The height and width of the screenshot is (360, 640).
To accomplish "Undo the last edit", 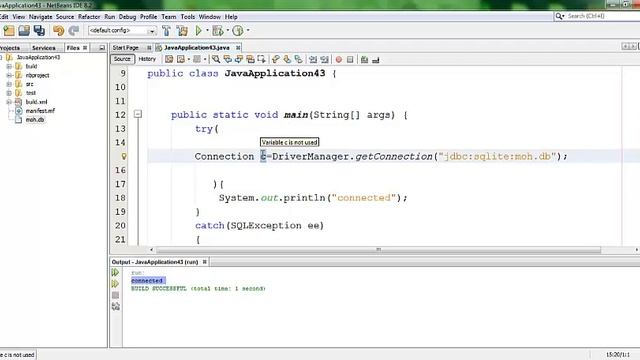I will pyautogui.click(x=58, y=31).
